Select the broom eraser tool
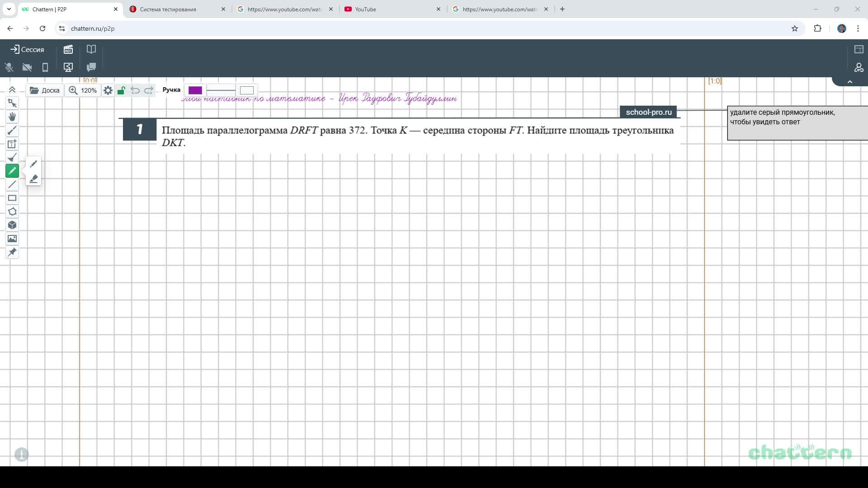This screenshot has height=488, width=868. coord(12,157)
